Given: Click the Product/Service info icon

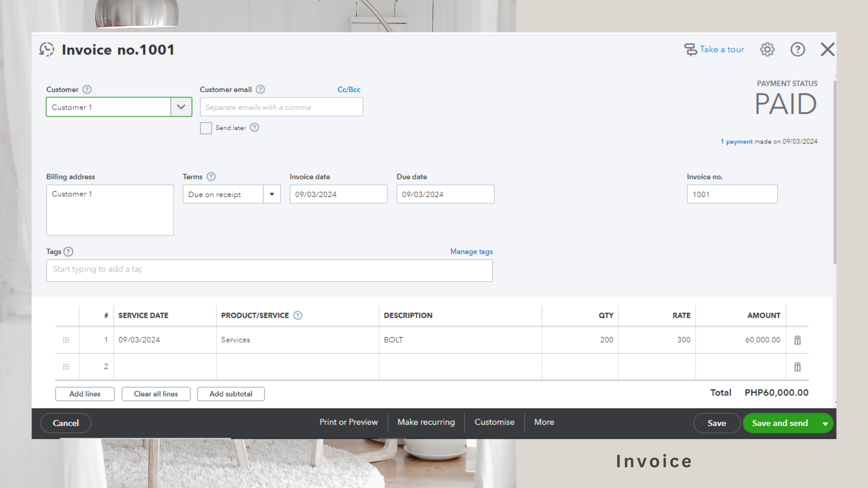Looking at the screenshot, I should (x=297, y=315).
